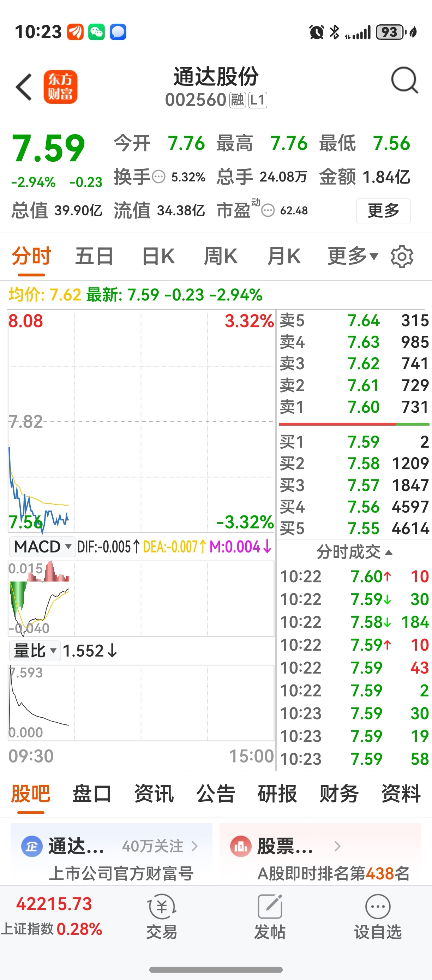432x980 pixels.
Task: Tap the L1 level badge
Action: click(258, 100)
